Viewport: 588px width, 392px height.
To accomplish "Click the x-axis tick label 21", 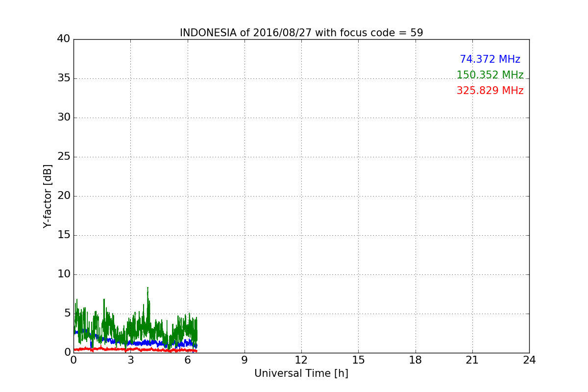I will 472,360.
